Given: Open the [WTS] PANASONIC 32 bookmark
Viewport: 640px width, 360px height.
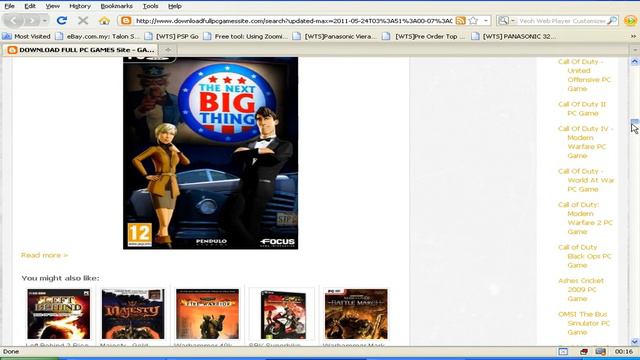Looking at the screenshot, I should point(514,36).
